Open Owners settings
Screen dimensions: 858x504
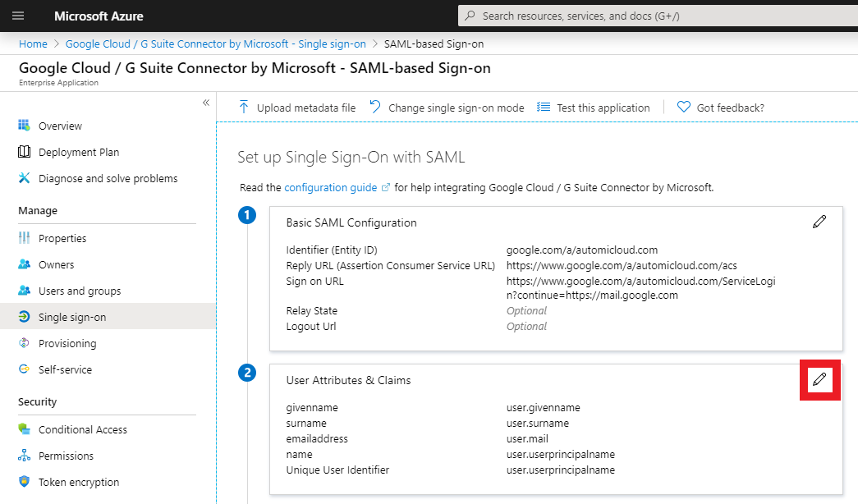pos(56,264)
